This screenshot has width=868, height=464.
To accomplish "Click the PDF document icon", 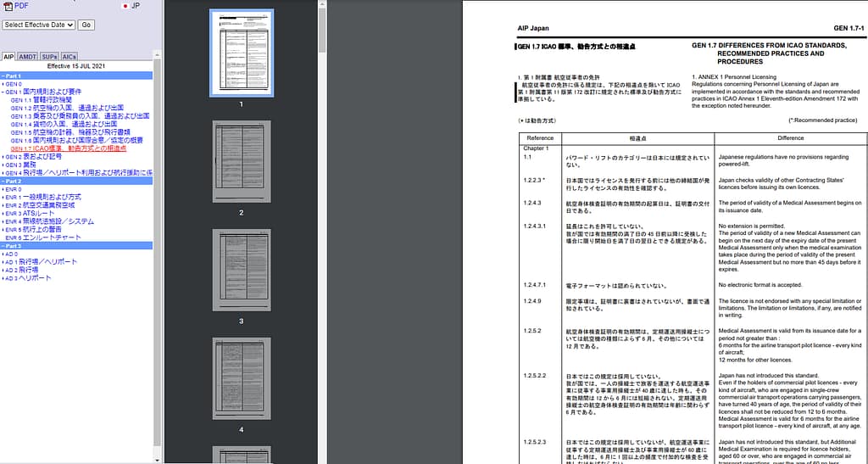I will [8, 6].
